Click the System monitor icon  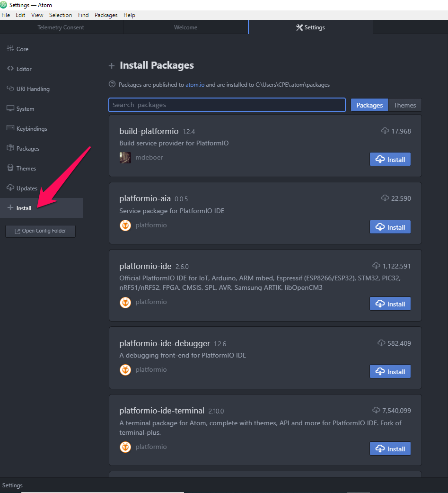pos(10,108)
